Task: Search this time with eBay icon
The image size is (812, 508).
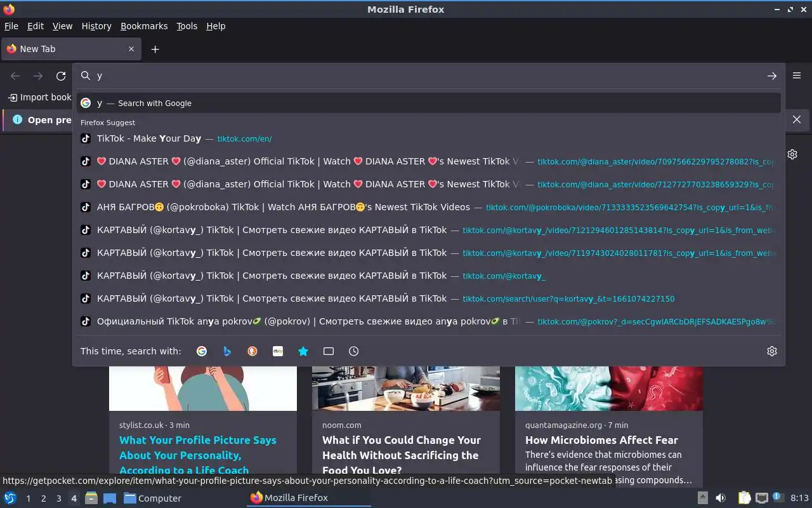Action: (278, 351)
